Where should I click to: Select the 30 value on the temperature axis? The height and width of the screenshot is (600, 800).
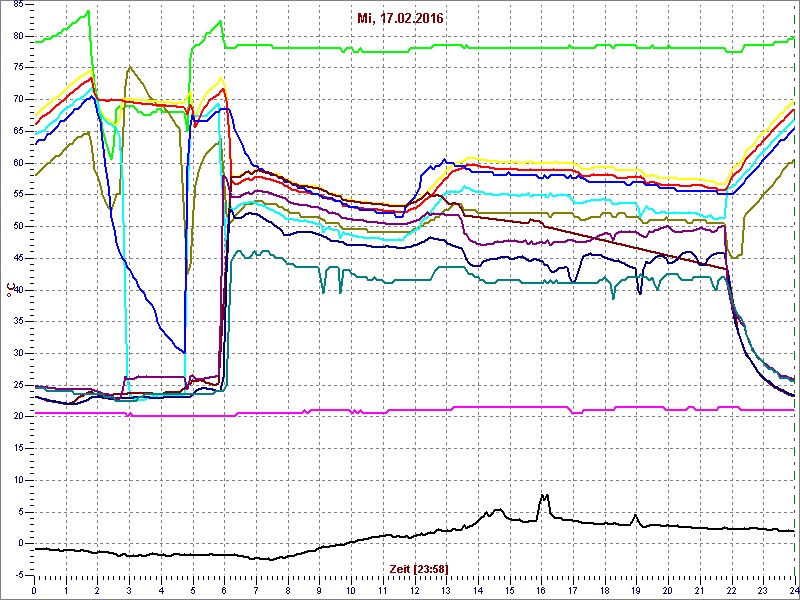tap(17, 353)
